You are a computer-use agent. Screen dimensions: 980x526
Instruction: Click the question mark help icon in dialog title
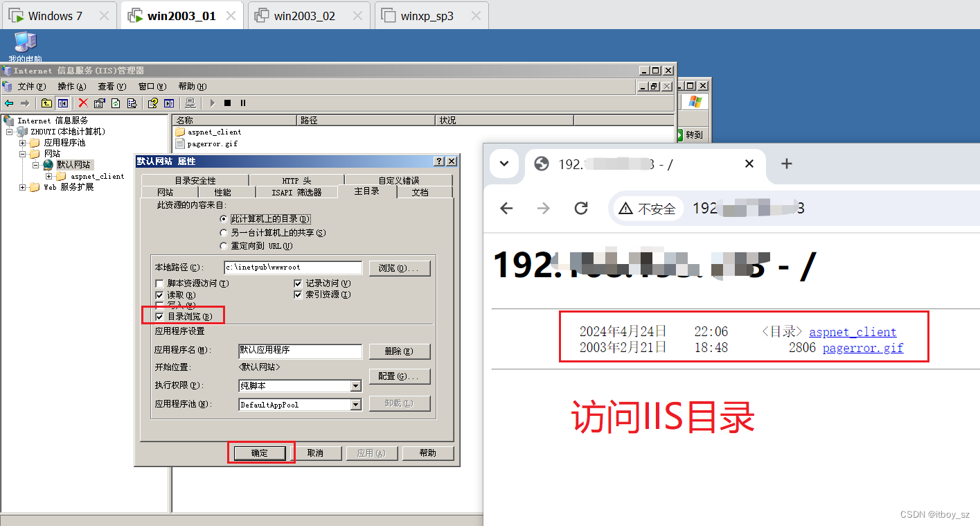(x=438, y=161)
